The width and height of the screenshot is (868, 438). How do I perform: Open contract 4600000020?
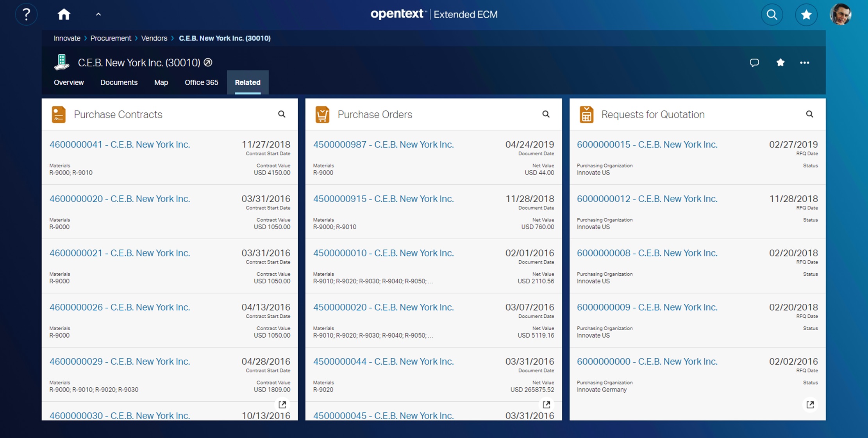[120, 199]
